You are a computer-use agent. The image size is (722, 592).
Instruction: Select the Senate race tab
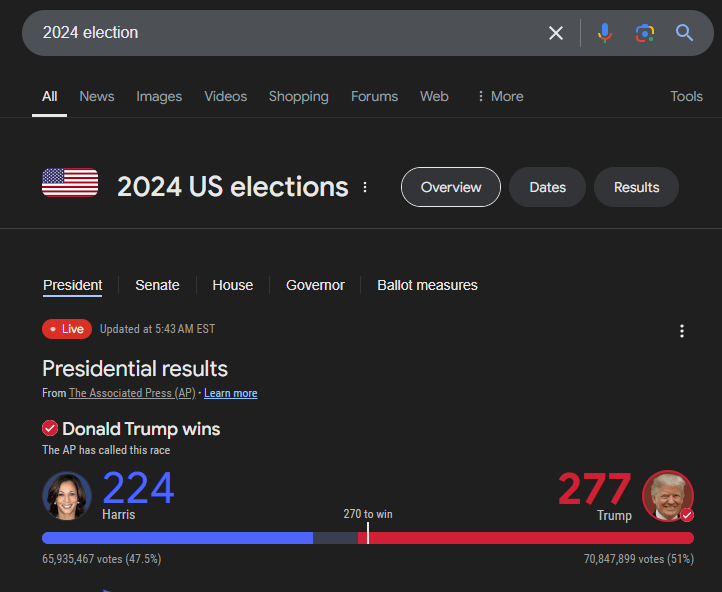click(157, 285)
